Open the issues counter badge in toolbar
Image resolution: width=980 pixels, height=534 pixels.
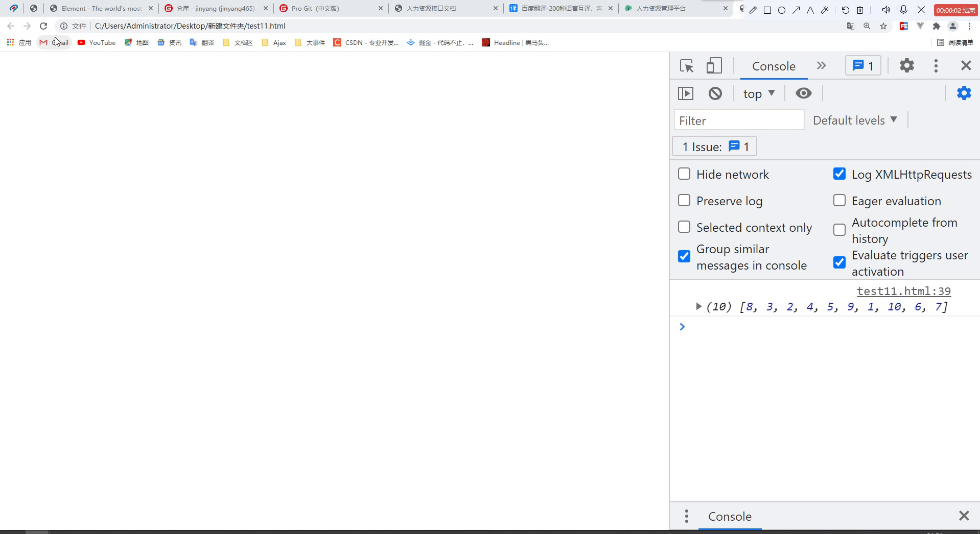(863, 65)
